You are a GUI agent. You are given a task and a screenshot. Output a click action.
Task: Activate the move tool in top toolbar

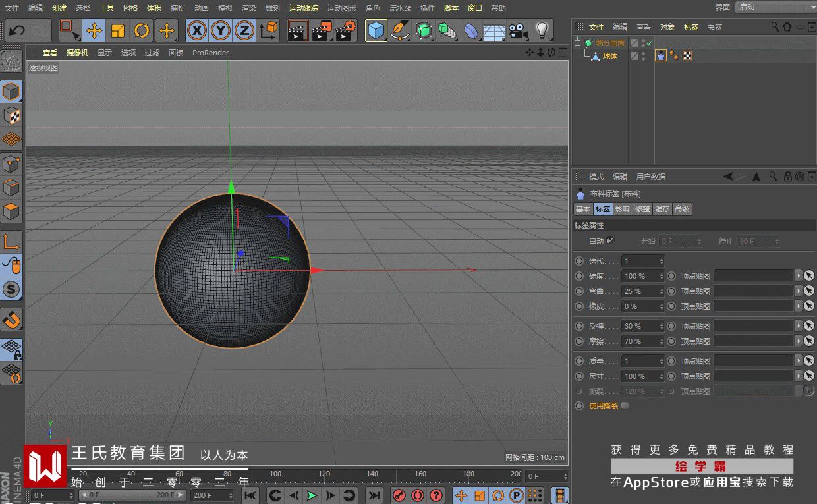(94, 30)
